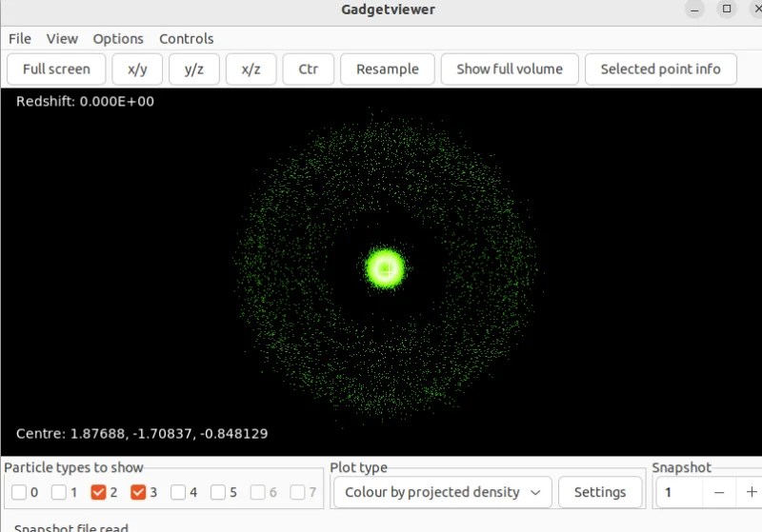Open Selected point info
This screenshot has width=762, height=532.
660,69
